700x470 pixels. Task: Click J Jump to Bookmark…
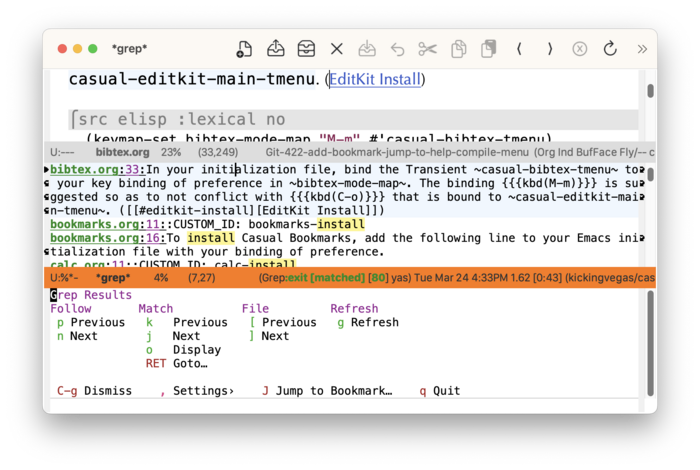coord(327,391)
